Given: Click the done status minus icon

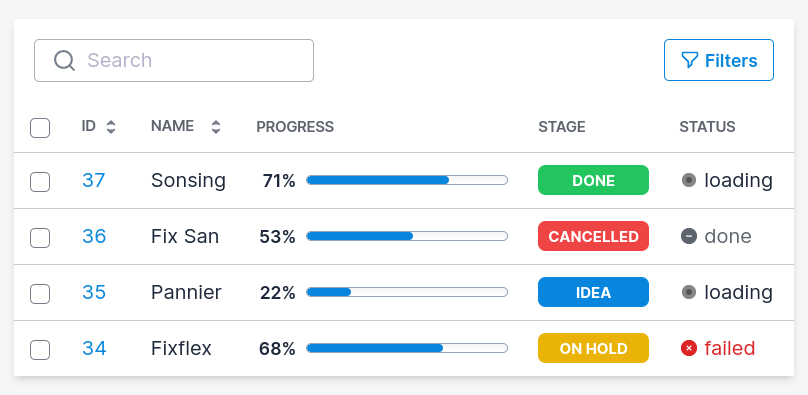Looking at the screenshot, I should point(689,236).
